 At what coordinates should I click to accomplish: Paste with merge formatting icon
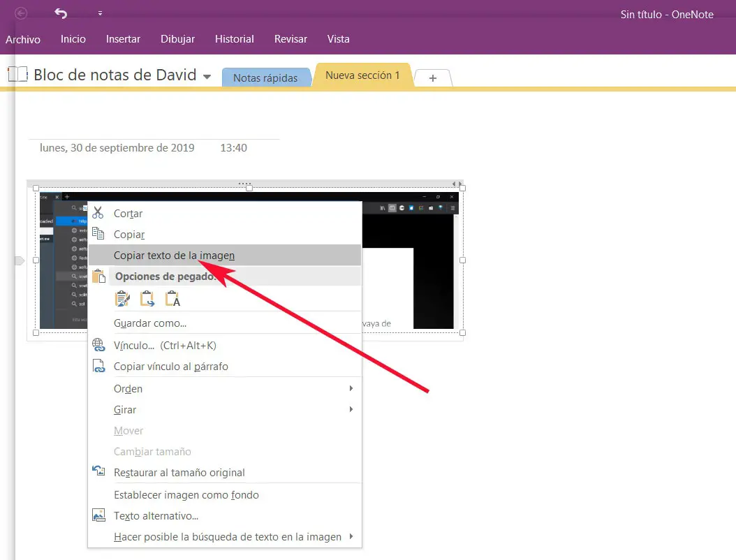click(147, 299)
